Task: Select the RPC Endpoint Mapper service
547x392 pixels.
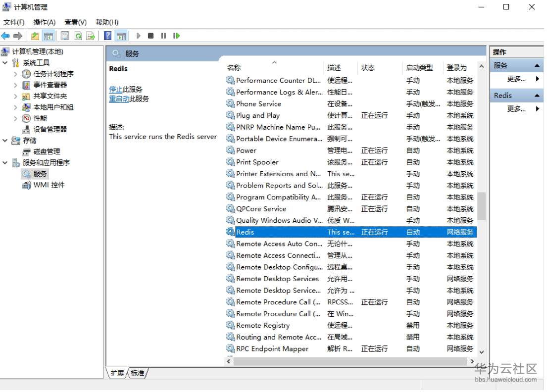Action: [x=351, y=349]
